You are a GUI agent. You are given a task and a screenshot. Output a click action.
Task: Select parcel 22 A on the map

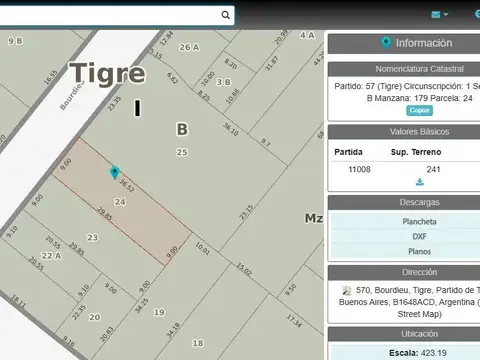51,256
